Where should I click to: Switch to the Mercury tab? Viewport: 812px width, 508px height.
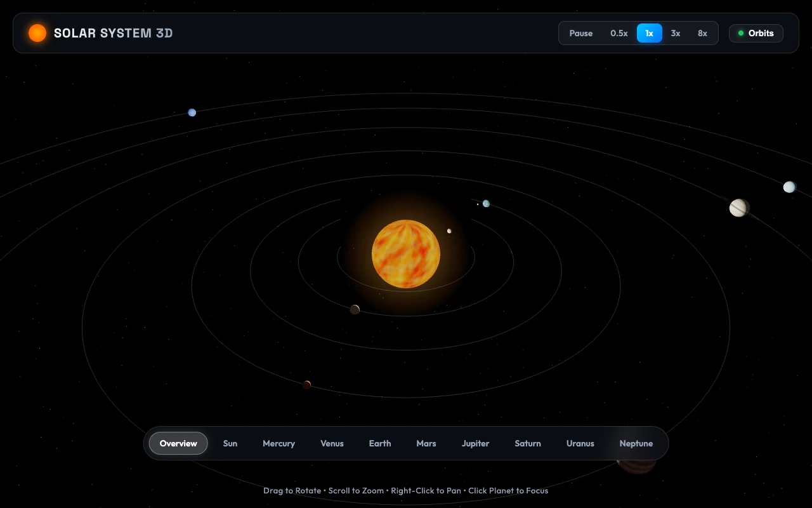click(279, 443)
